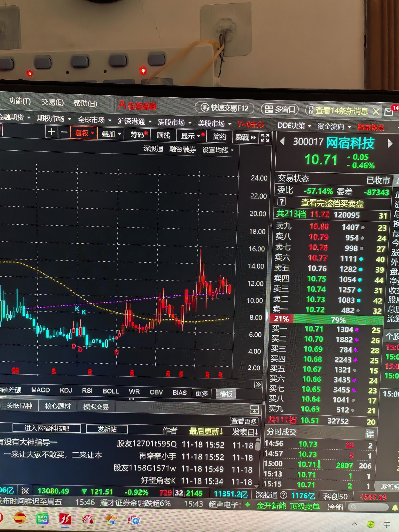This screenshot has height=532, width=399.
Task: Toggle 画线 drawing mode
Action: click(x=163, y=135)
